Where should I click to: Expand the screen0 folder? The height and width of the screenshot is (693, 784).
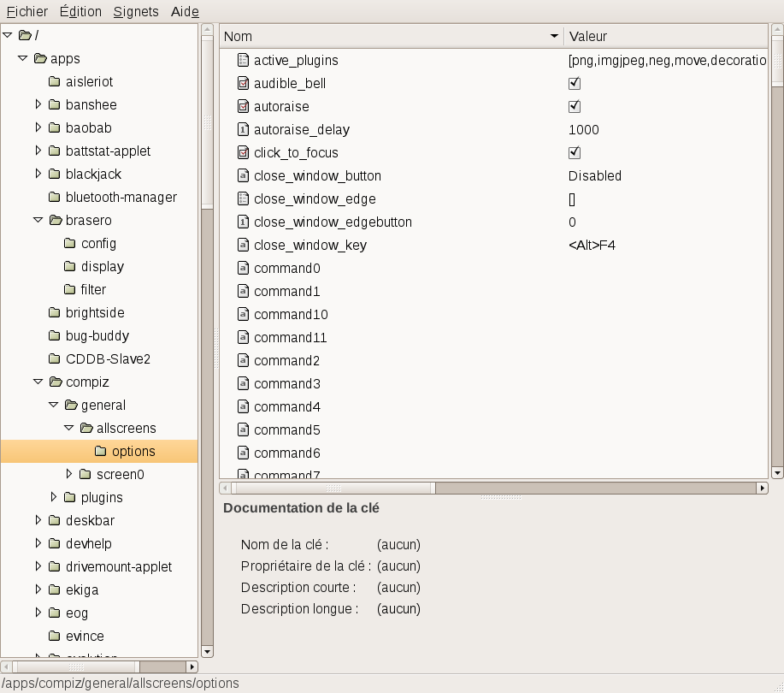69,473
